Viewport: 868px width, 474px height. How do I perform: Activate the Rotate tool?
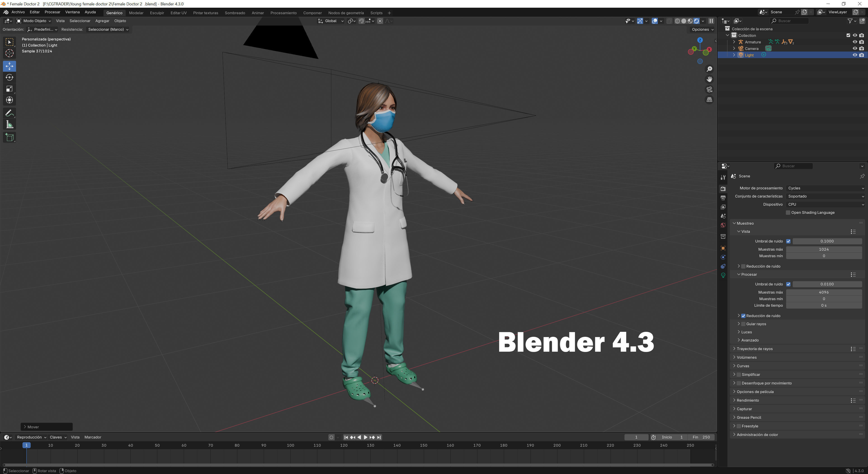(x=9, y=78)
